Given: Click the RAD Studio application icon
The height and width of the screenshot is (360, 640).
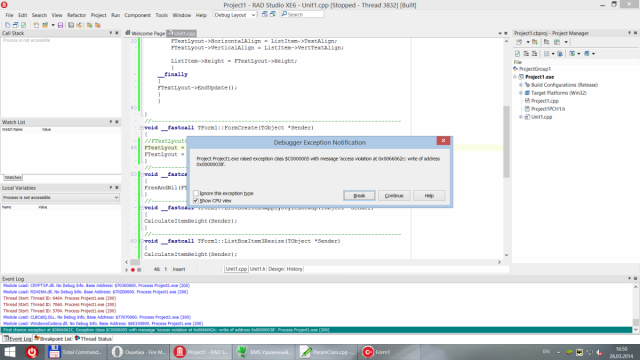Looking at the screenshot, I should (4, 5).
